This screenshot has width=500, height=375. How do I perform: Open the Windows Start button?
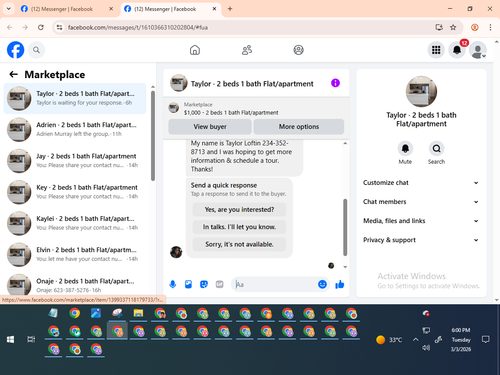coord(10,339)
